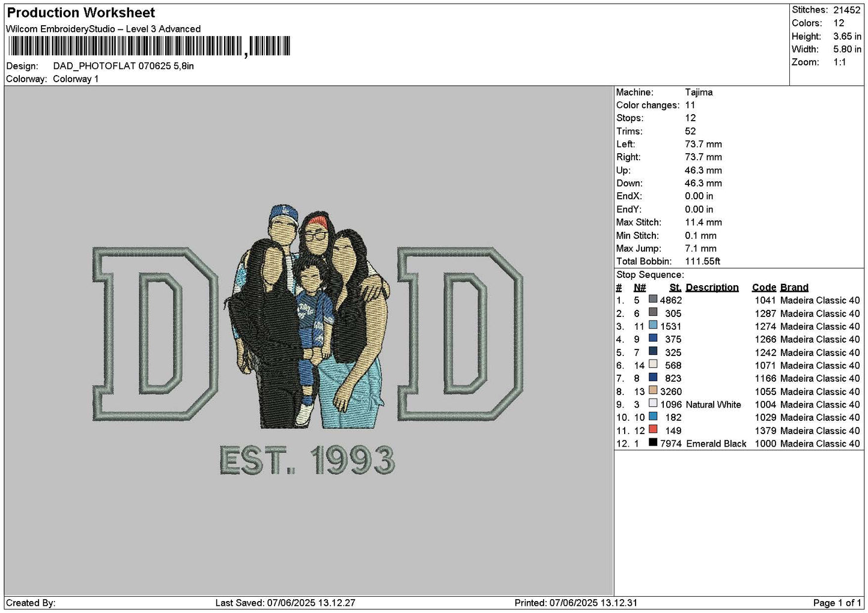
Task: Click the Production Worksheet title
Action: (x=81, y=13)
